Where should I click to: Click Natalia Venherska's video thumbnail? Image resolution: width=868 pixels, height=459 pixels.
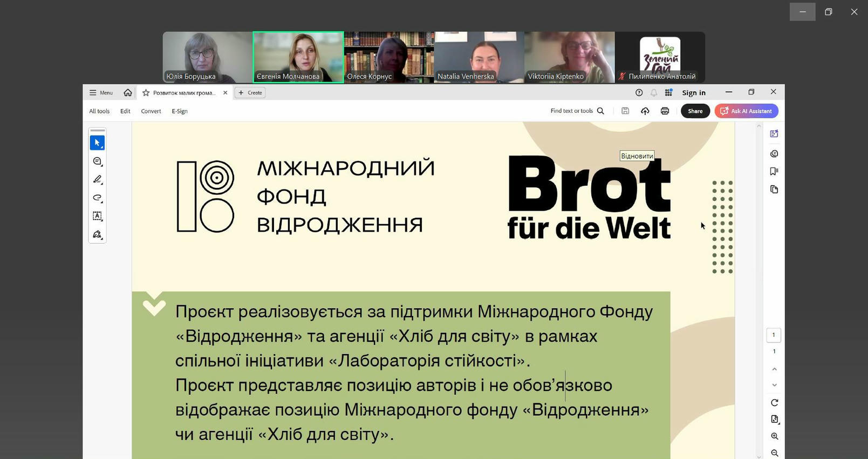pos(479,57)
